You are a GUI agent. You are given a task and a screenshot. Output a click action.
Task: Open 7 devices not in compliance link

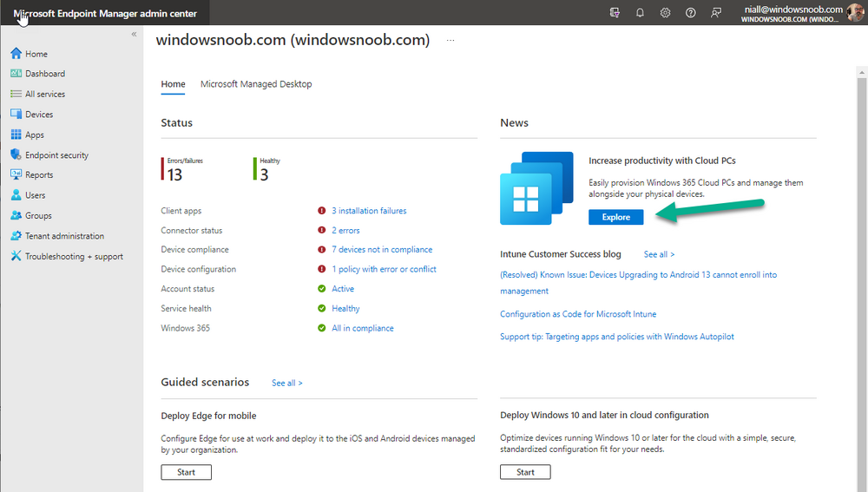382,250
